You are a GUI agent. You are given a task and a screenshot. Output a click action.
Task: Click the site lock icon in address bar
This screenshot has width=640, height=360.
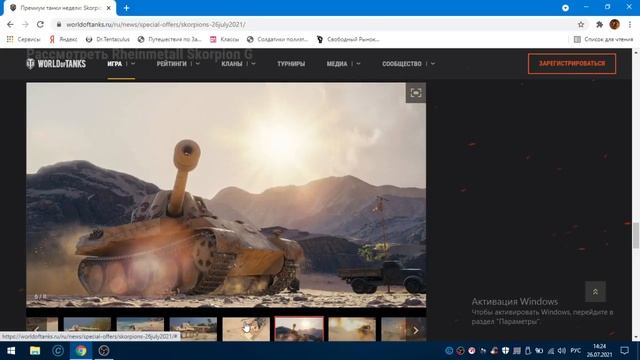tap(59, 24)
